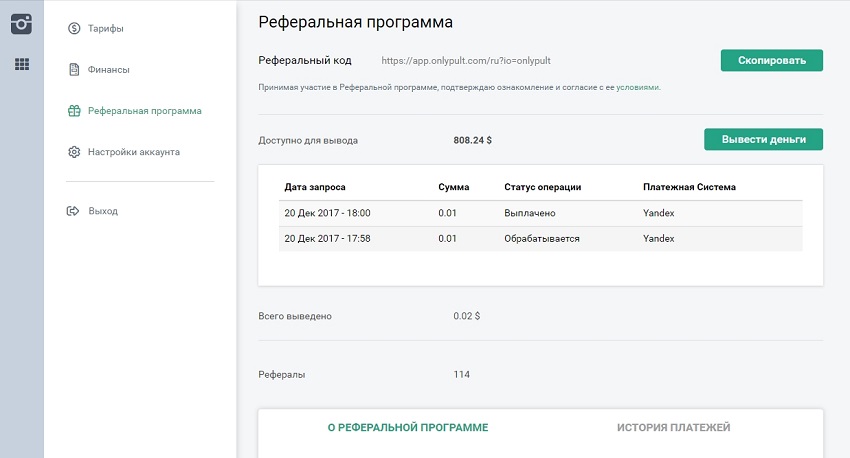Click the referral URL app.onlypult.com field
Viewport: 850px width, 458px height.
[x=466, y=61]
